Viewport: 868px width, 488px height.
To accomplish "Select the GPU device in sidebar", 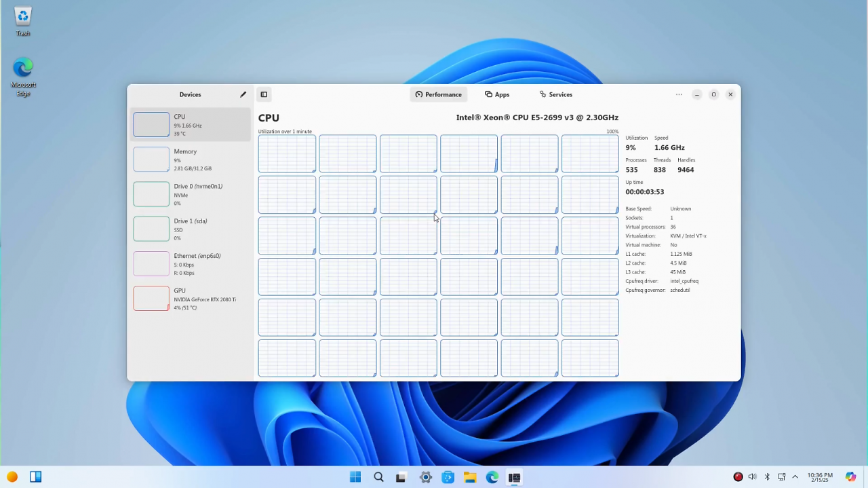I will [x=191, y=299].
